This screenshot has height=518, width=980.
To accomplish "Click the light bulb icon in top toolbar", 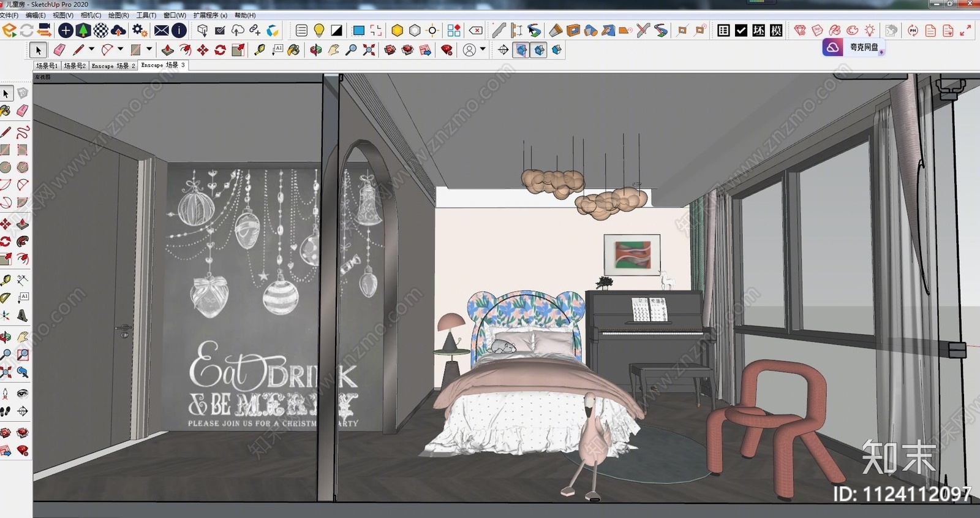I will pyautogui.click(x=319, y=30).
